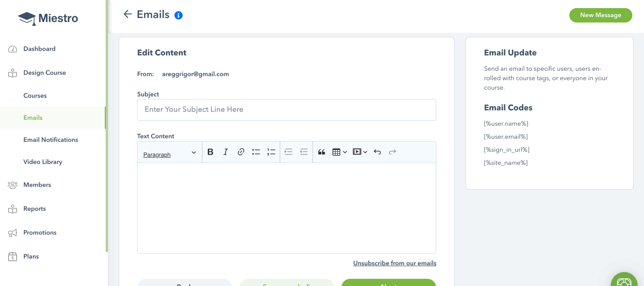Start a bulleted list

[256, 152]
